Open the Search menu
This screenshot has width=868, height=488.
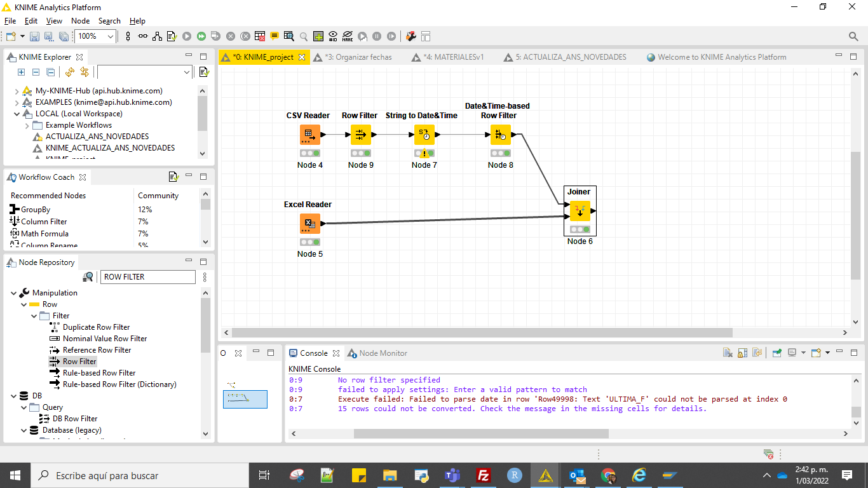tap(109, 21)
